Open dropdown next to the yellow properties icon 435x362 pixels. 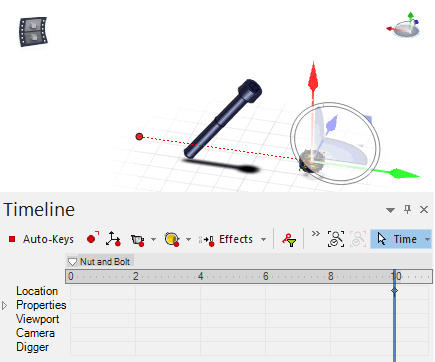click(x=188, y=239)
